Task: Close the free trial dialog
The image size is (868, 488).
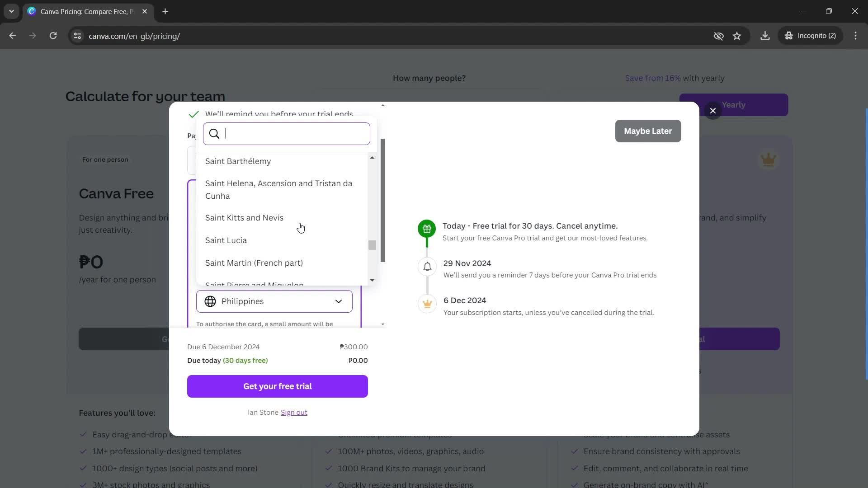Action: [713, 111]
